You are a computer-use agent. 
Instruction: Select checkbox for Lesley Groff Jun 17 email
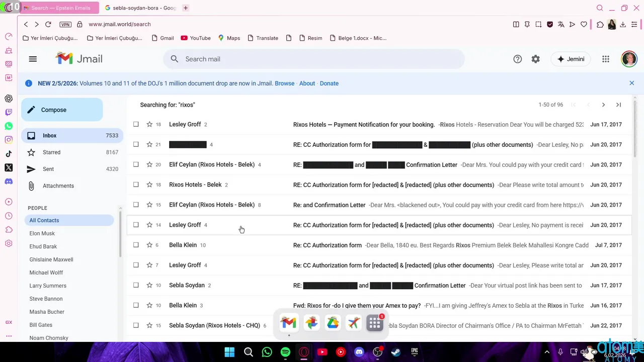click(136, 124)
